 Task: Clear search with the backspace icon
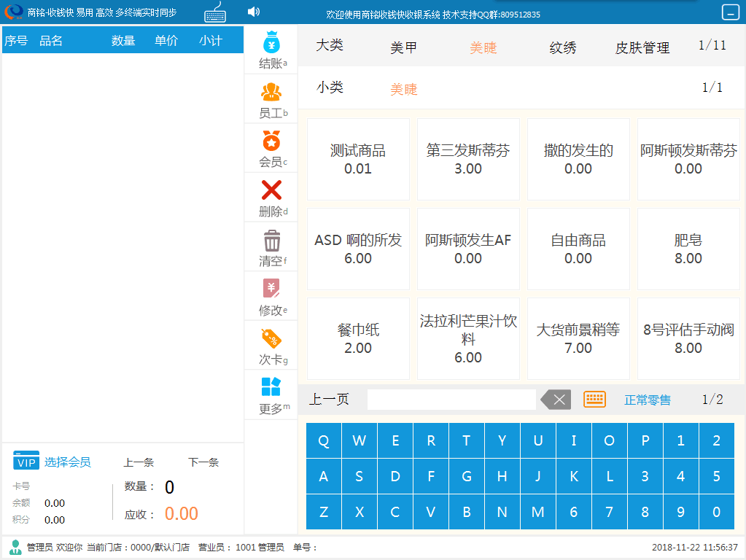tap(556, 400)
